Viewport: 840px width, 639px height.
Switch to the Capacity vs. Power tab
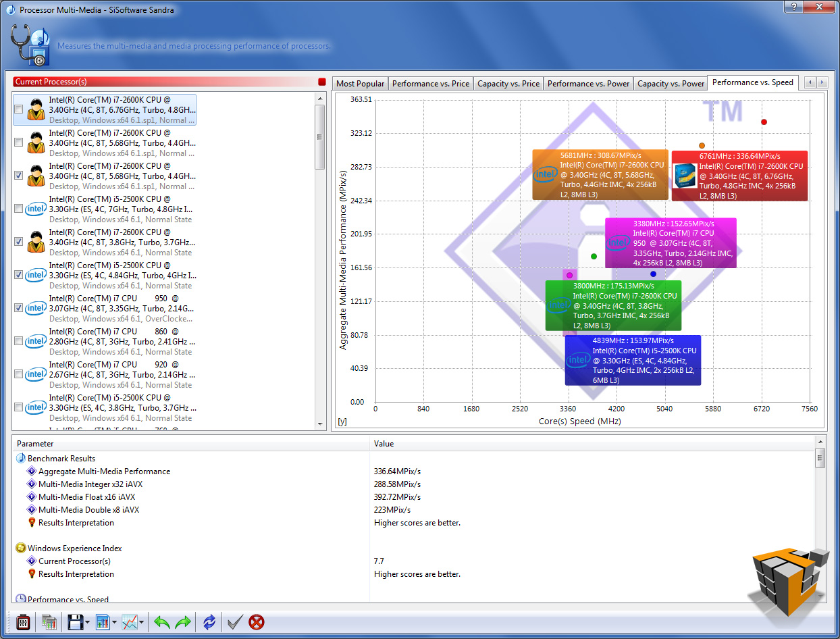click(x=671, y=84)
